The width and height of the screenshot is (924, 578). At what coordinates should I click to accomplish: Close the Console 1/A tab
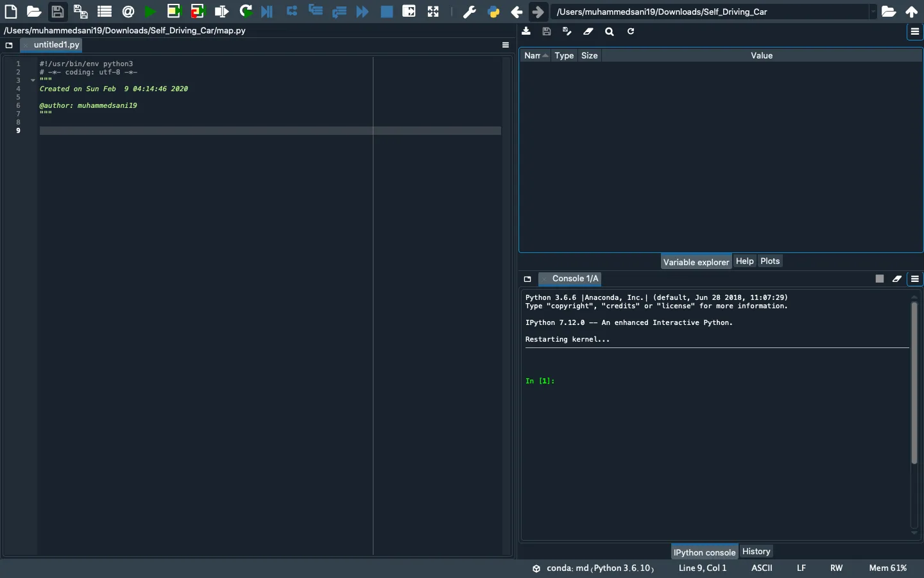click(x=544, y=279)
